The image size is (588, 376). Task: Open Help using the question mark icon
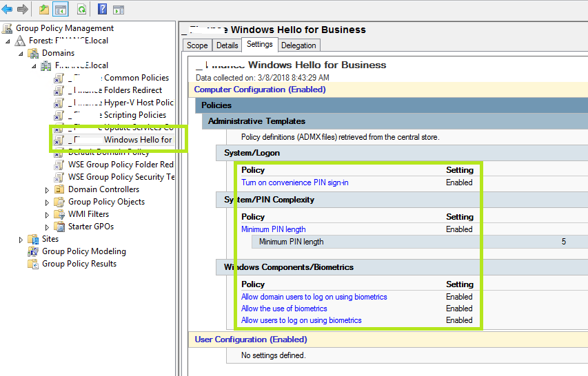tap(102, 9)
